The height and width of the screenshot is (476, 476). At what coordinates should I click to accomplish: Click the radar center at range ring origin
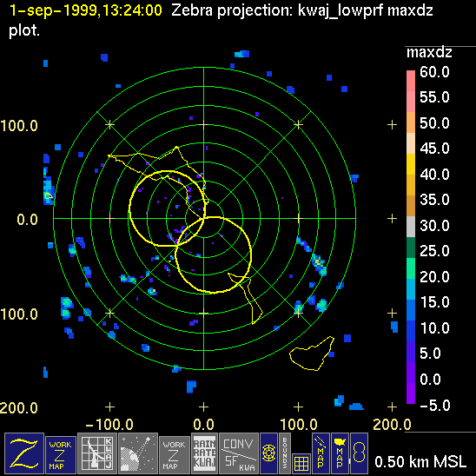[204, 218]
